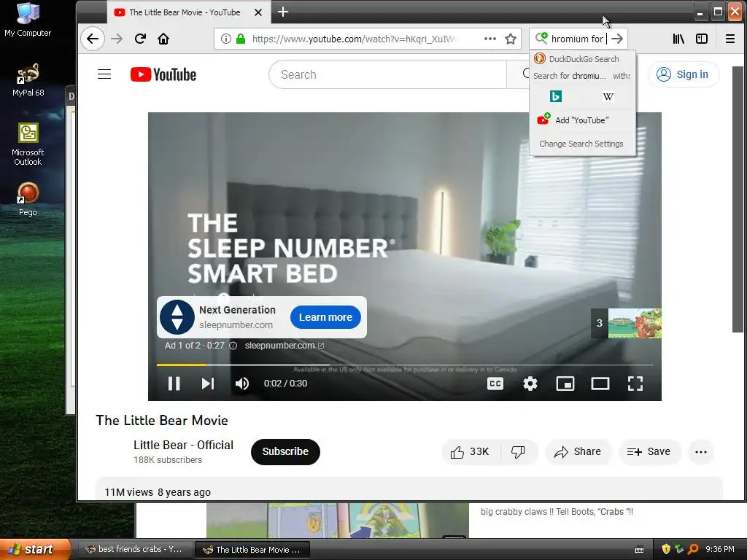Image resolution: width=747 pixels, height=560 pixels.
Task: Save the video to a playlist
Action: (649, 451)
